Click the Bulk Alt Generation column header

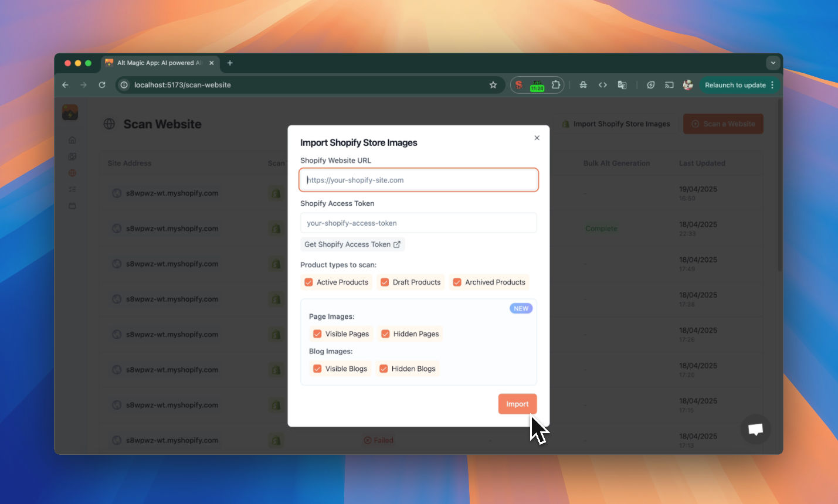click(x=616, y=164)
